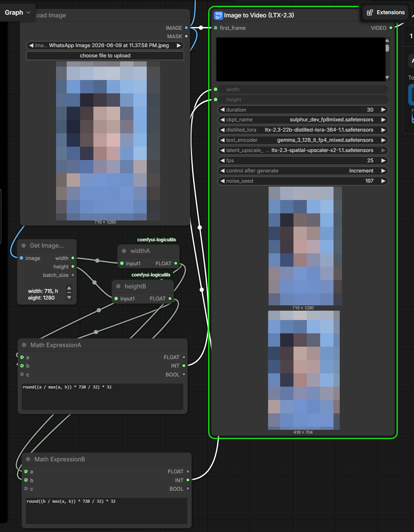Screen dimensions: 414x532
Task: Click IMAGE output port of Load Image
Action: (x=186, y=28)
